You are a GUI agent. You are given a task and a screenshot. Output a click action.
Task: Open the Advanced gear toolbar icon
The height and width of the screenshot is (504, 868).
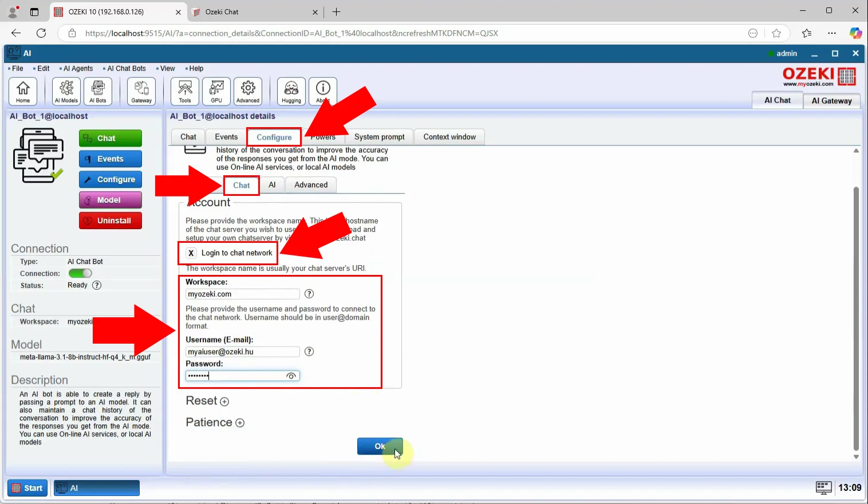tap(248, 92)
